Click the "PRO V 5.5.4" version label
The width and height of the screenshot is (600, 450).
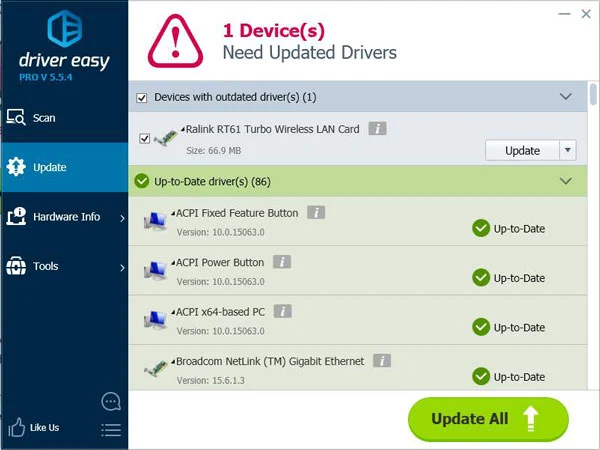tap(46, 77)
